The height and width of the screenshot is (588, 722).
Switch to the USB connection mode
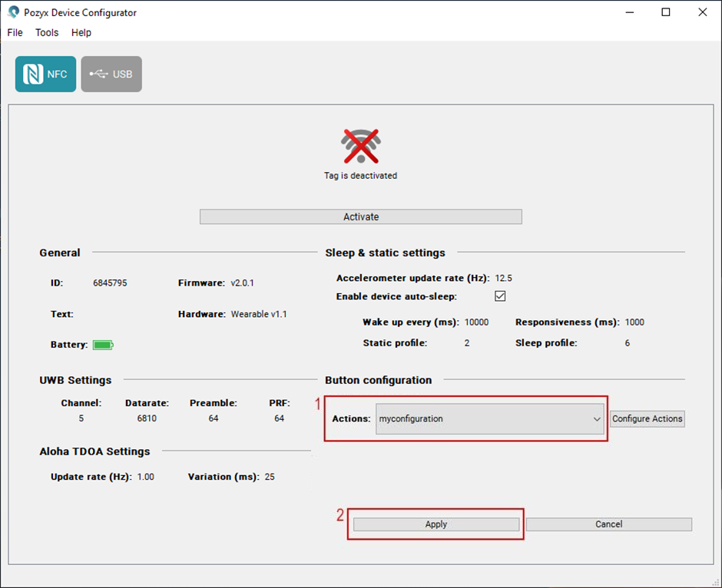[x=111, y=74]
